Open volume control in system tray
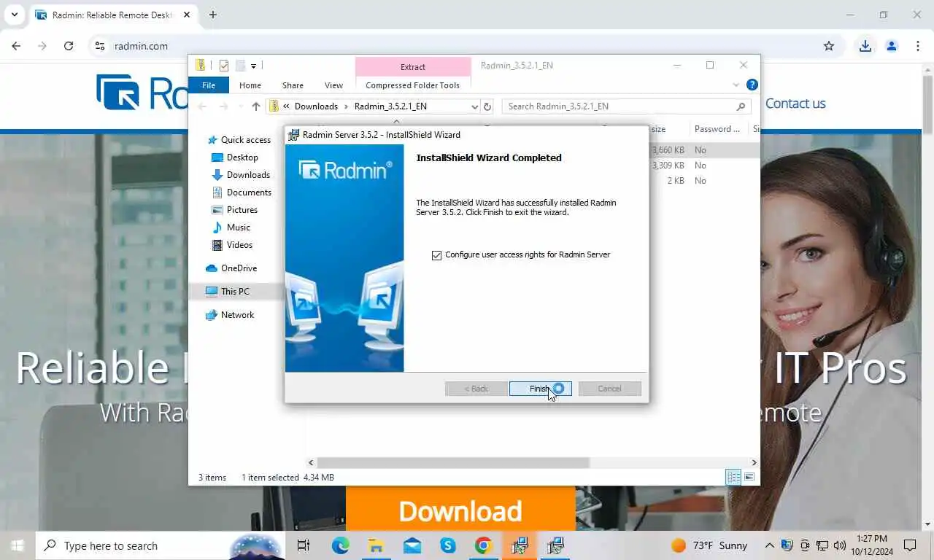This screenshot has height=560, width=934. pyautogui.click(x=839, y=545)
